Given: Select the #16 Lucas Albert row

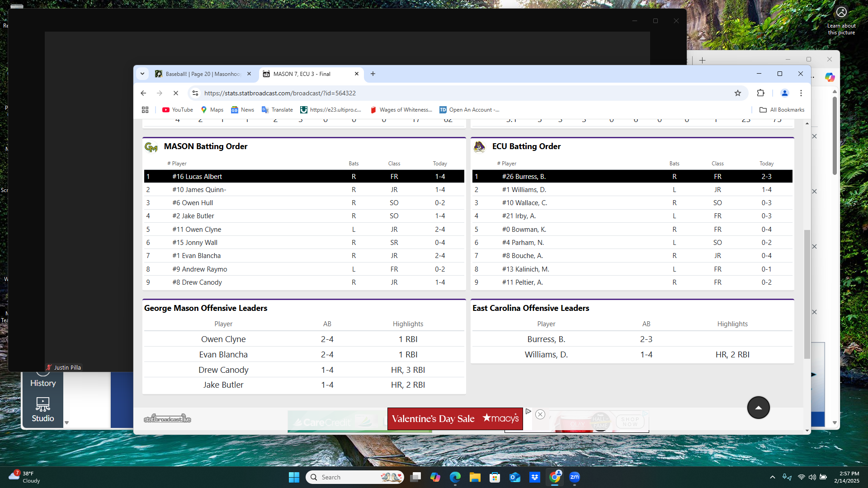Looking at the screenshot, I should click(x=304, y=177).
